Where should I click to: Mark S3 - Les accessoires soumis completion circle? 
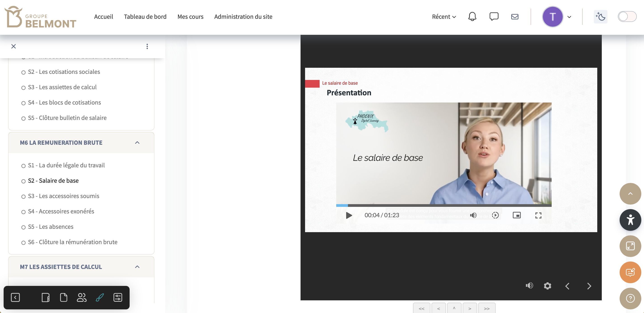tap(23, 196)
